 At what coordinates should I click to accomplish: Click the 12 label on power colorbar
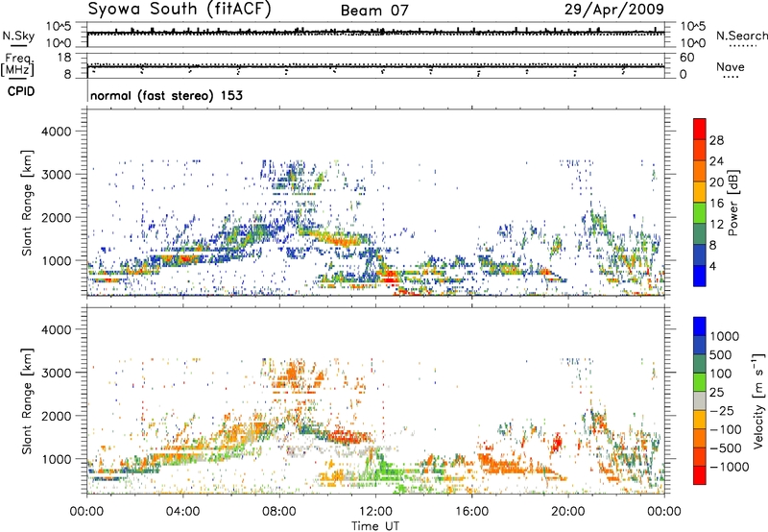[716, 225]
